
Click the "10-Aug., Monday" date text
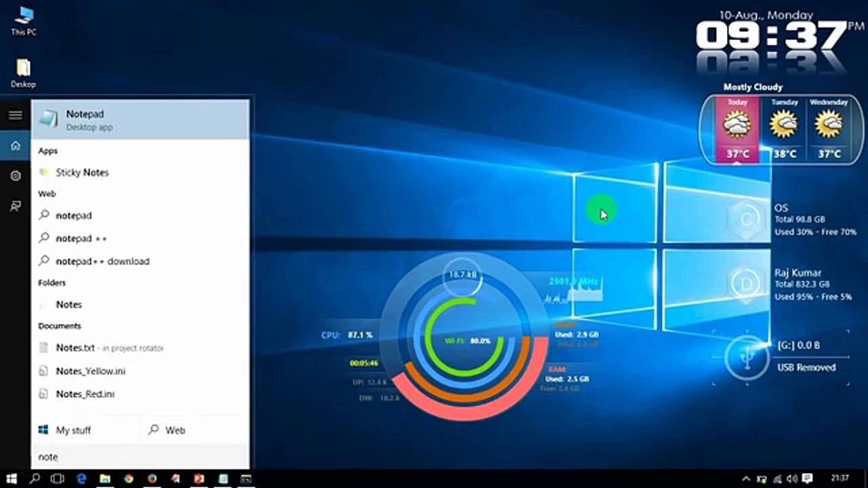[766, 14]
